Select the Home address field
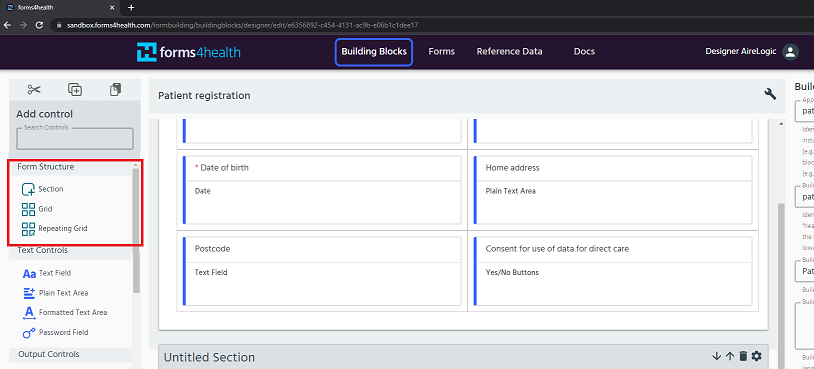The width and height of the screenshot is (814, 369). point(613,190)
